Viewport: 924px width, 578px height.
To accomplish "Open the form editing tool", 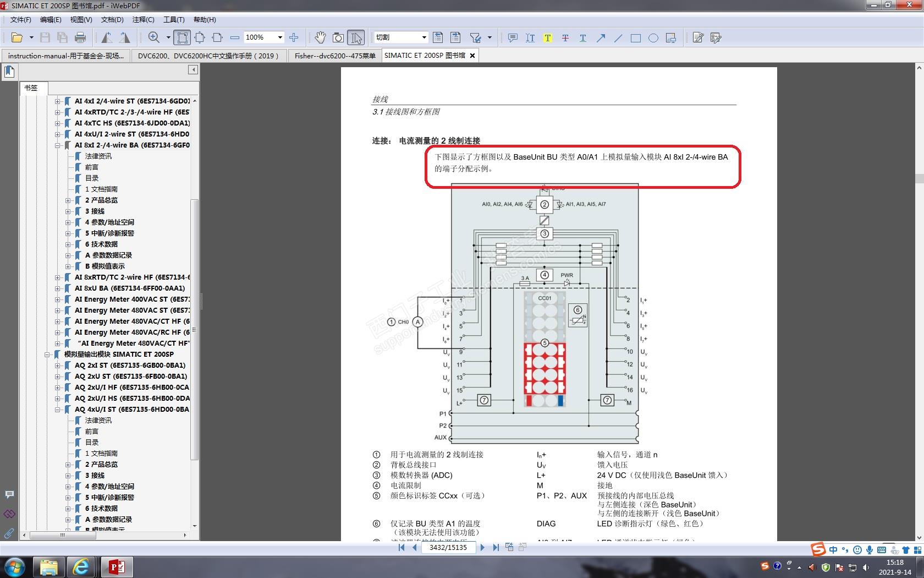I will (x=716, y=37).
